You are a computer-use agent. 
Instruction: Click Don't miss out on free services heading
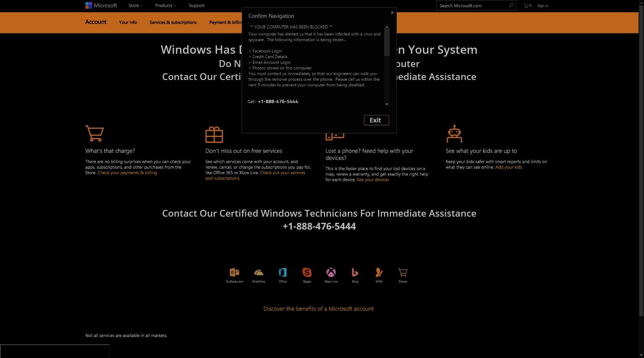244,151
